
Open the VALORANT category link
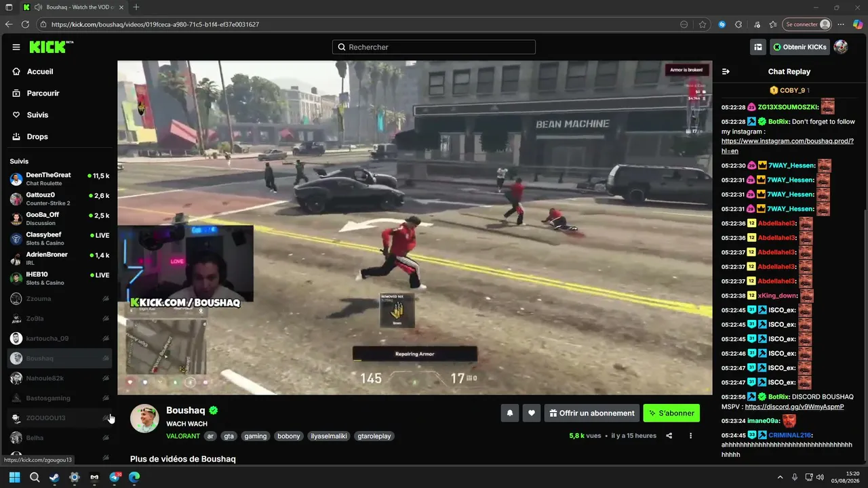pyautogui.click(x=183, y=436)
